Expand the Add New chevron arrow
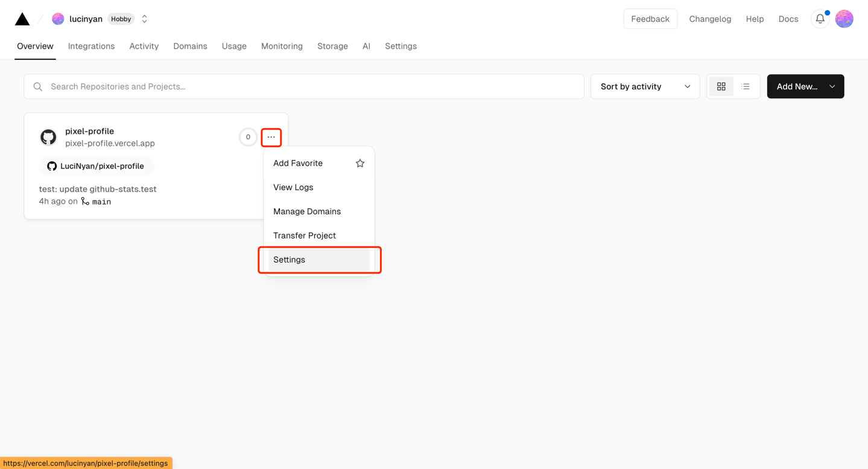Image resolution: width=868 pixels, height=469 pixels. coord(832,86)
